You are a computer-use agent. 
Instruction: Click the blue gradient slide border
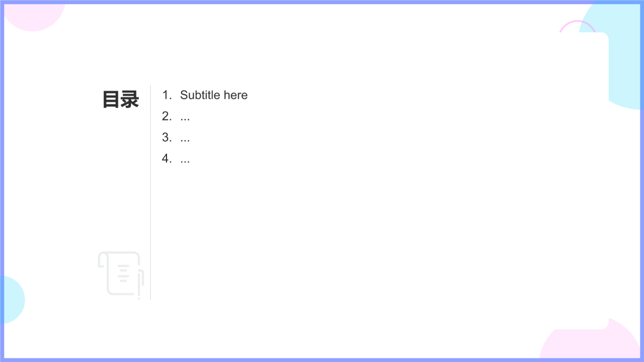click(322, 2)
